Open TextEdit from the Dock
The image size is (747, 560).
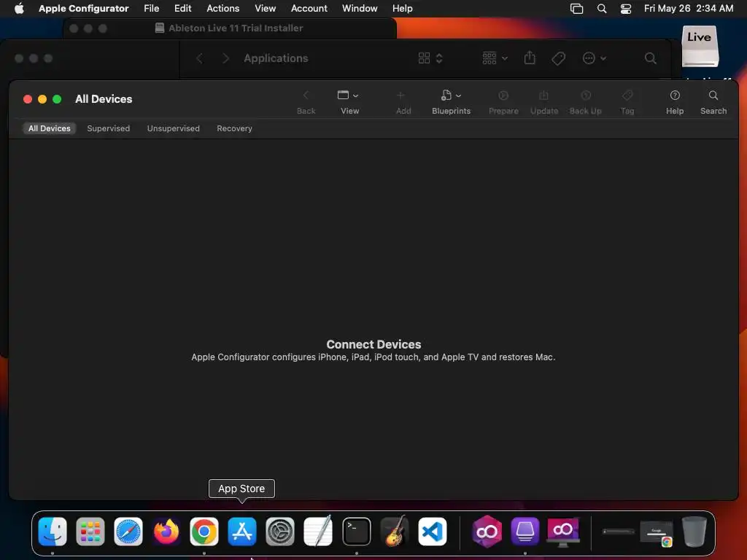tap(318, 531)
